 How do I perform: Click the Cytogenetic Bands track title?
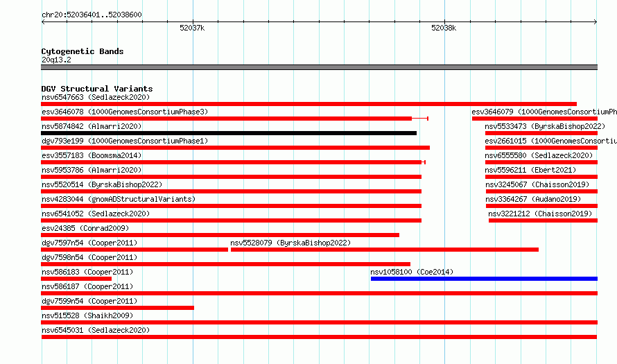(x=82, y=51)
